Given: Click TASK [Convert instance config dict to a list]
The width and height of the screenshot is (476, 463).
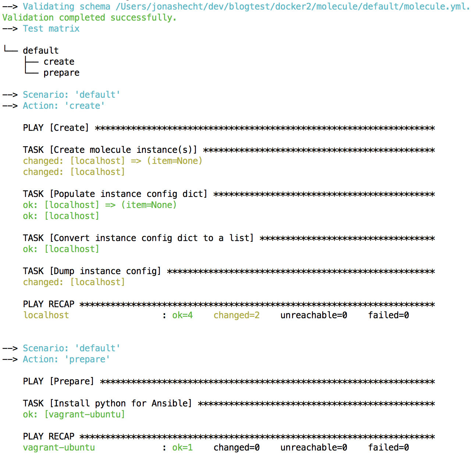Looking at the screenshot, I should (138, 238).
